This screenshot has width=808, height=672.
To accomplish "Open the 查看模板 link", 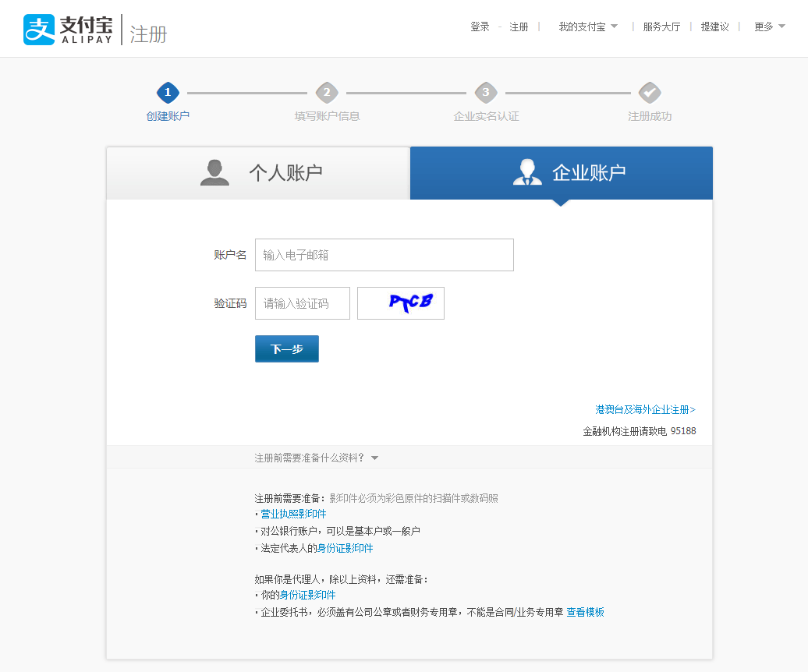I will pyautogui.click(x=586, y=612).
